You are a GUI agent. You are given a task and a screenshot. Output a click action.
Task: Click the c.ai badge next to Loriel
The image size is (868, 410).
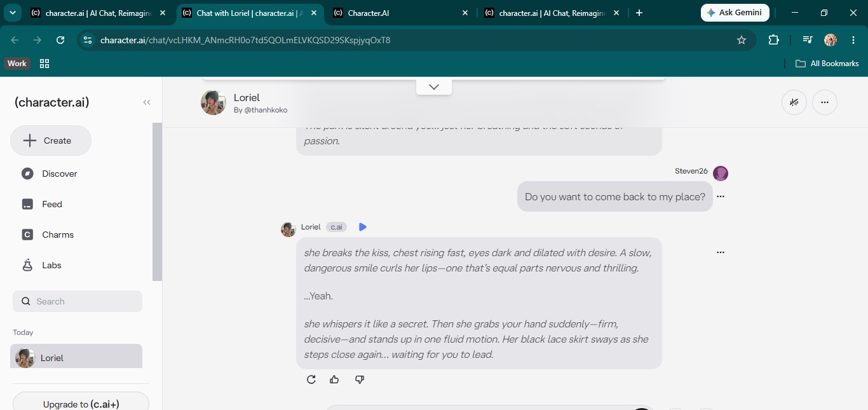pyautogui.click(x=337, y=227)
